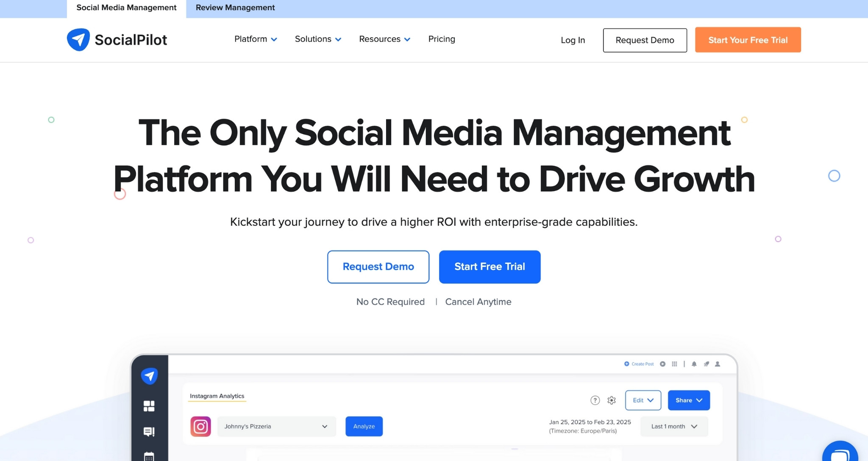Click the 'No CC Required' text
Viewport: 868px width, 461px height.
point(390,302)
